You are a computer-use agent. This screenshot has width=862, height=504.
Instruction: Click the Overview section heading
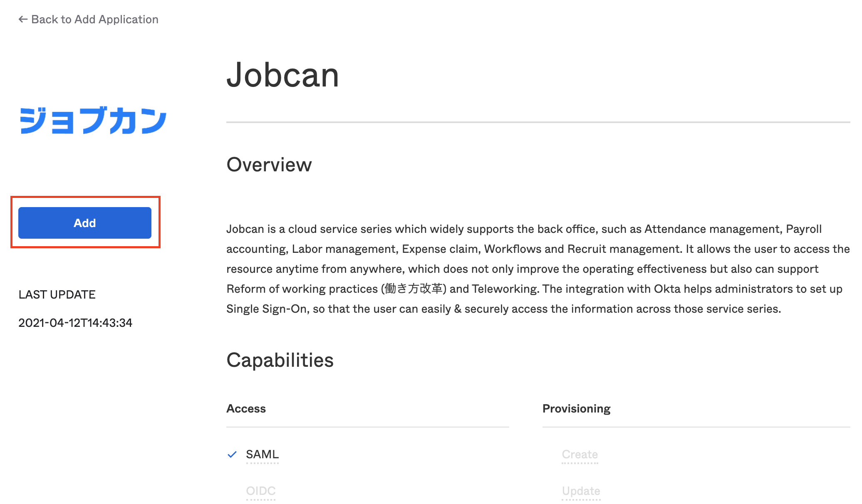pos(269,164)
